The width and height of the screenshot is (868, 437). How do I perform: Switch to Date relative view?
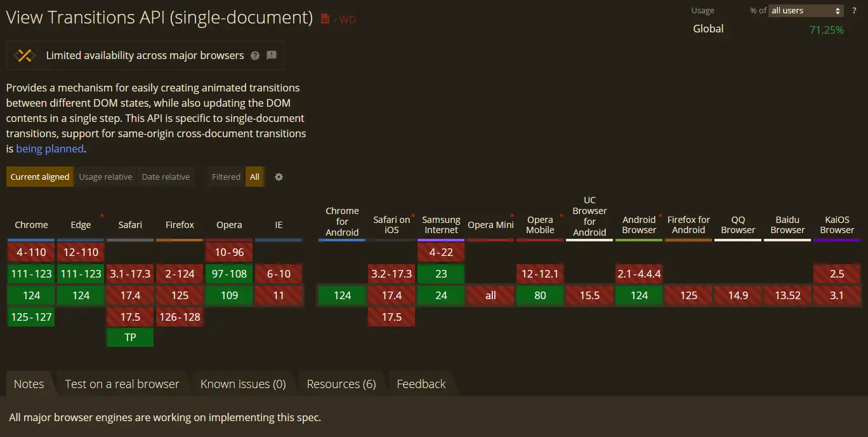(166, 177)
